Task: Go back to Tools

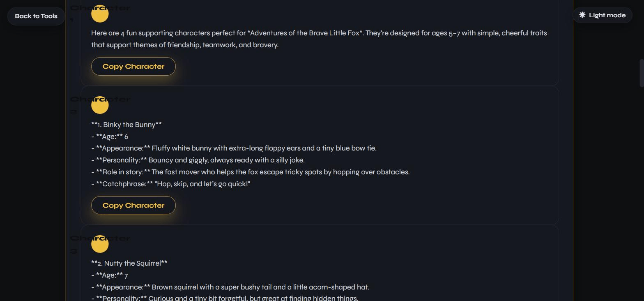Action: (x=36, y=16)
